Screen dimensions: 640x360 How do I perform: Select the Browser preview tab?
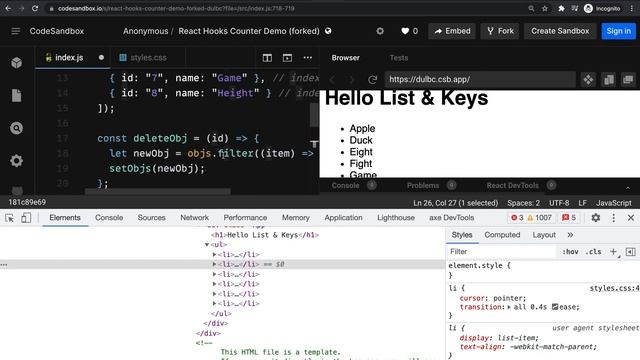point(345,58)
